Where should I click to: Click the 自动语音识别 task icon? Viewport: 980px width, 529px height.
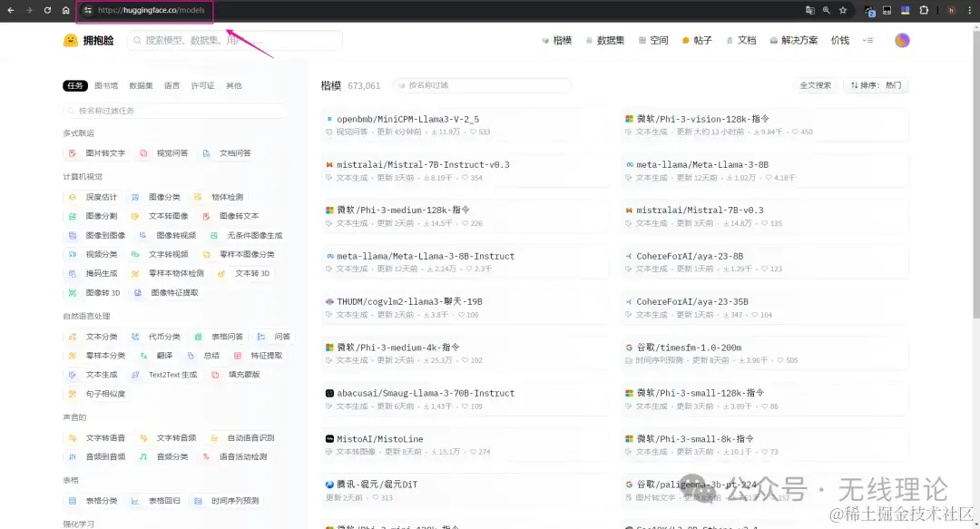214,438
